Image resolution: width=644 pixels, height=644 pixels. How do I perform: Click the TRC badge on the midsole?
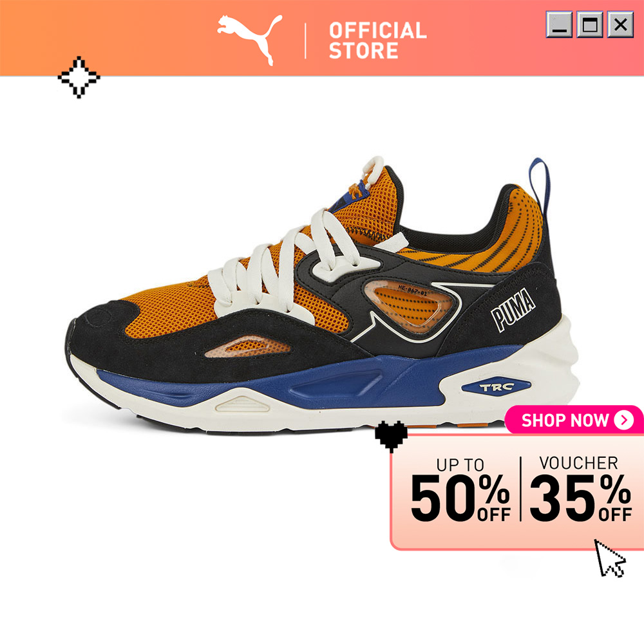click(496, 387)
